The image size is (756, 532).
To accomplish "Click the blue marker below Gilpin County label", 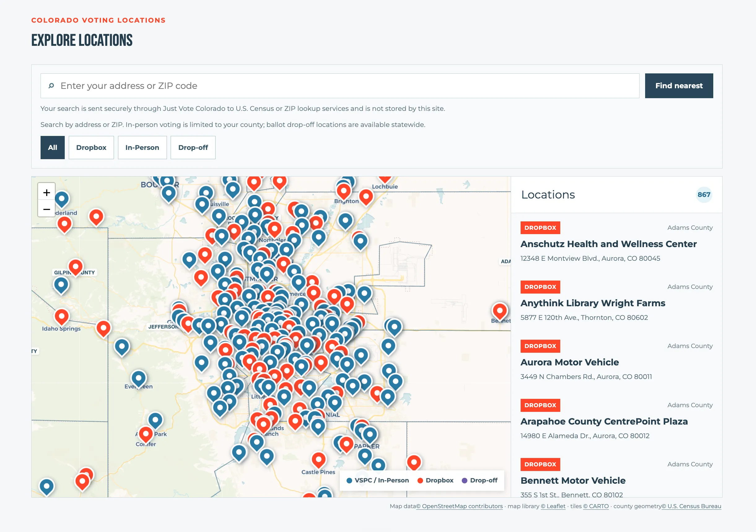I will pyautogui.click(x=61, y=286).
